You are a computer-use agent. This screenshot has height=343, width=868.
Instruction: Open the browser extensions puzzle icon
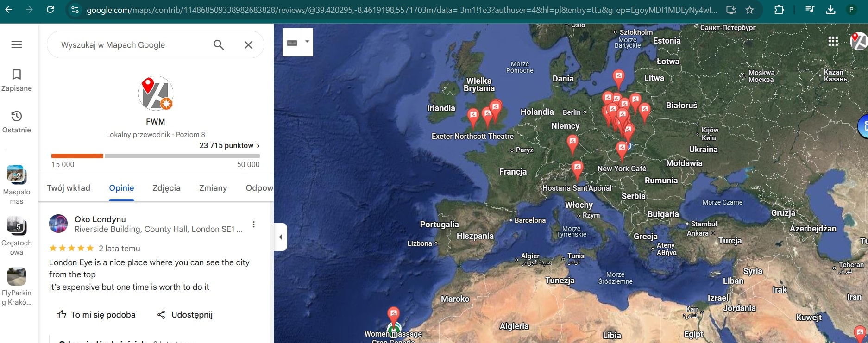[x=779, y=9]
